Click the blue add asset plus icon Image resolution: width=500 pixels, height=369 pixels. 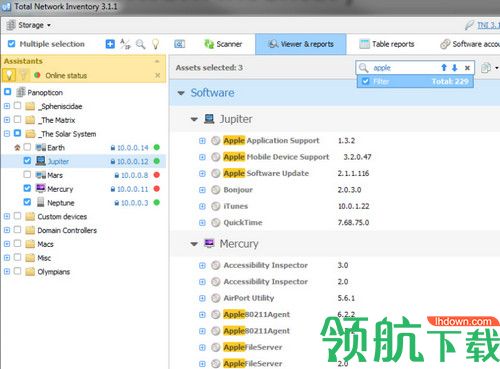point(110,44)
